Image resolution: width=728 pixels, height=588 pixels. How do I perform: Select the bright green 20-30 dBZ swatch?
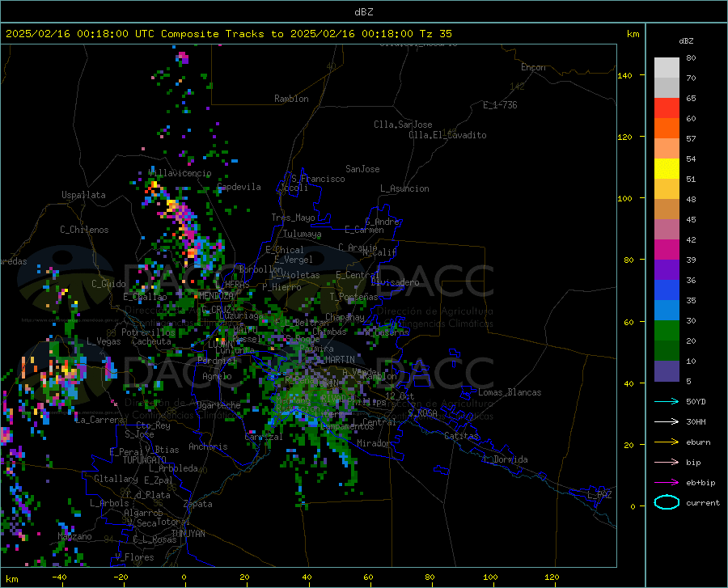667,331
